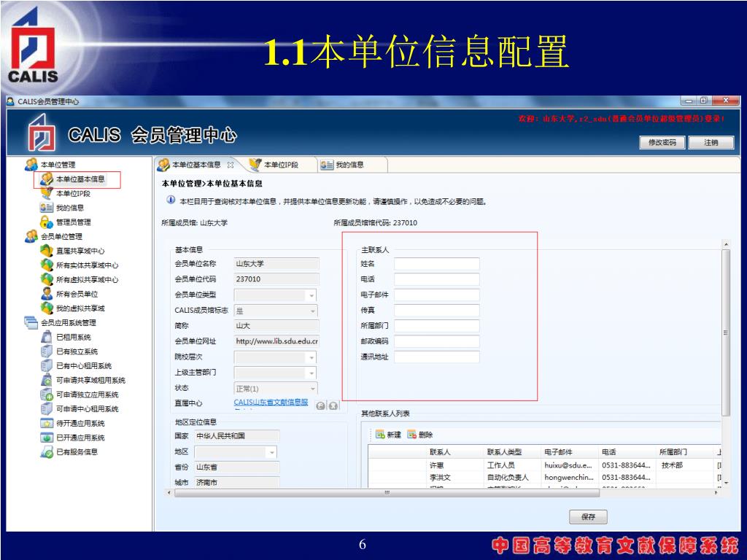Viewport: 747px width, 560px height.
Task: Click the 已有服务信息 icon
Action: click(x=46, y=451)
